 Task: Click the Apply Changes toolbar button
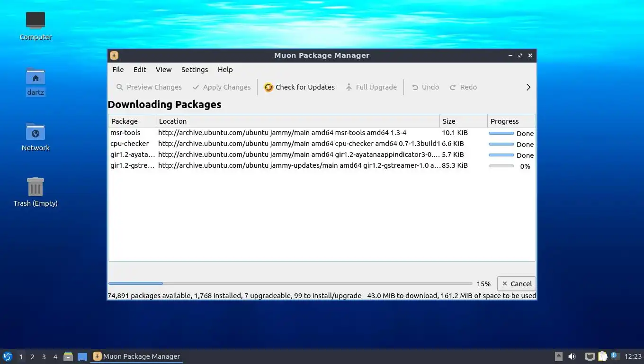222,87
